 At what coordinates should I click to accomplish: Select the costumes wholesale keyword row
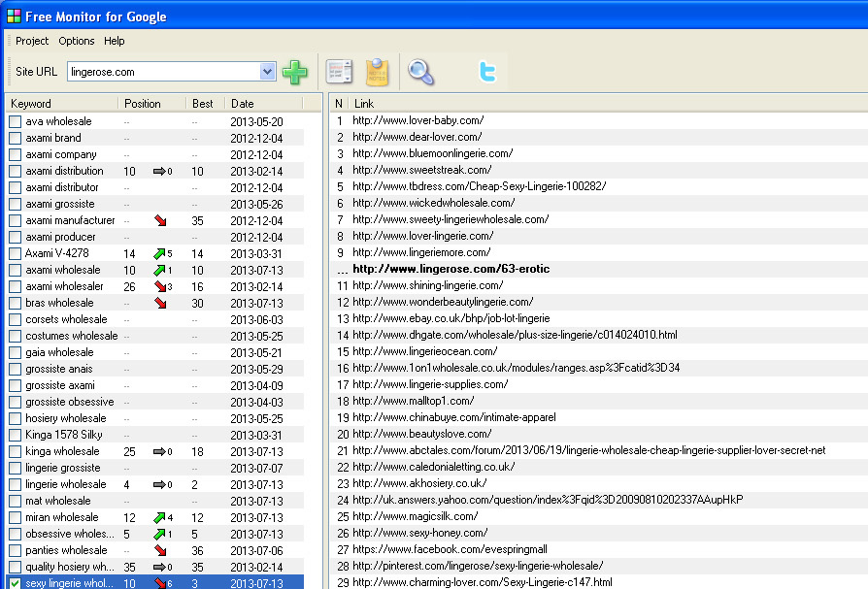pos(155,337)
